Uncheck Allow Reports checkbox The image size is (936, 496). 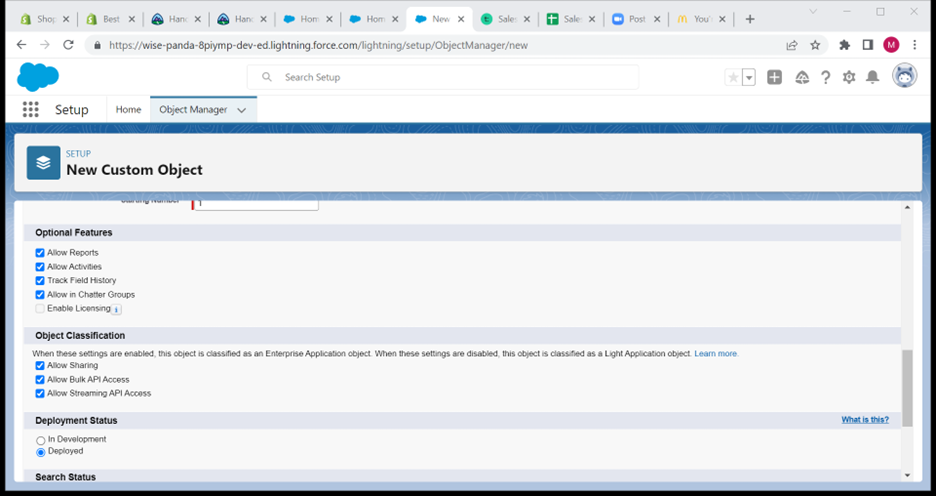tap(40, 253)
